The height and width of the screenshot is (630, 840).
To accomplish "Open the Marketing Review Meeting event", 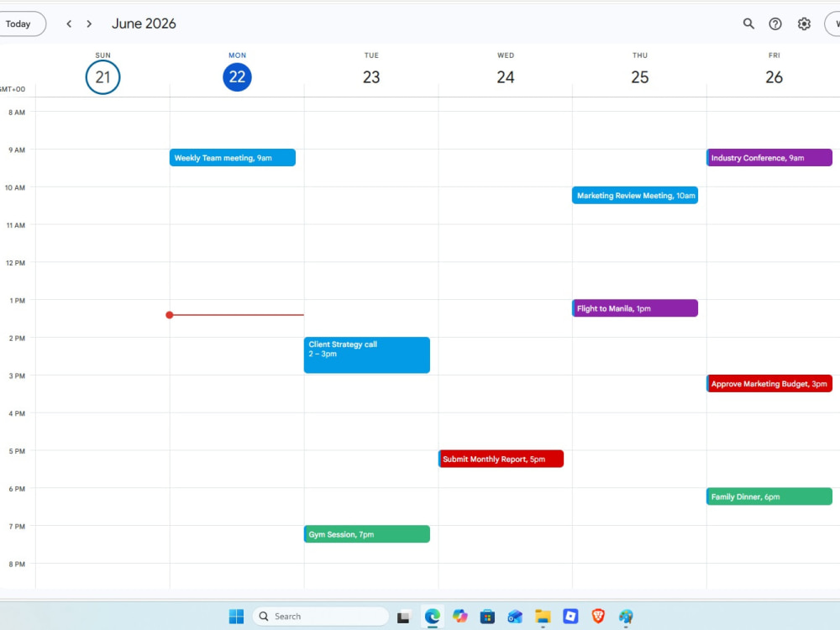I will pyautogui.click(x=635, y=195).
